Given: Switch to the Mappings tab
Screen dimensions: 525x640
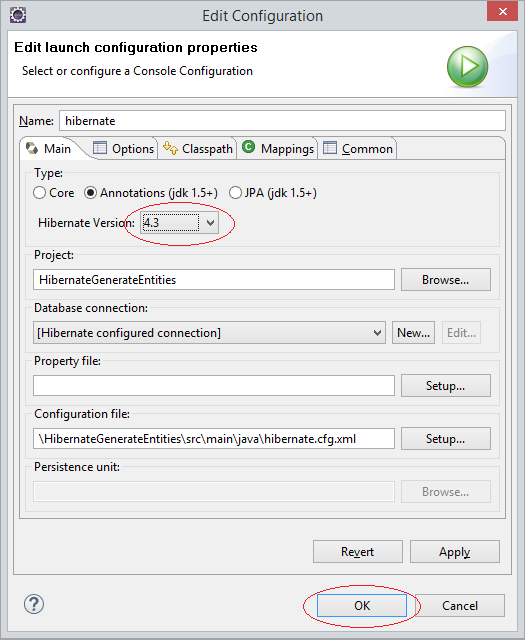Looking at the screenshot, I should (x=278, y=149).
